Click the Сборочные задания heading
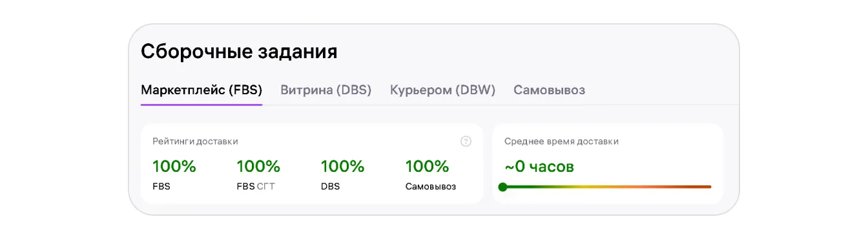This screenshot has width=868, height=239. tap(239, 52)
